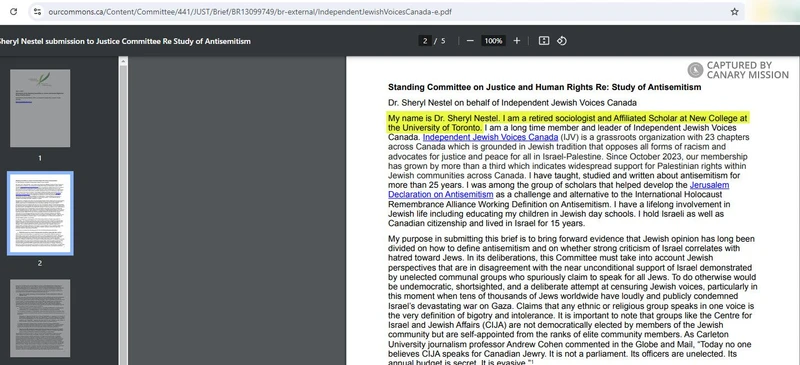The image size is (800, 365).
Task: Click the total page count '5'
Action: tap(443, 41)
